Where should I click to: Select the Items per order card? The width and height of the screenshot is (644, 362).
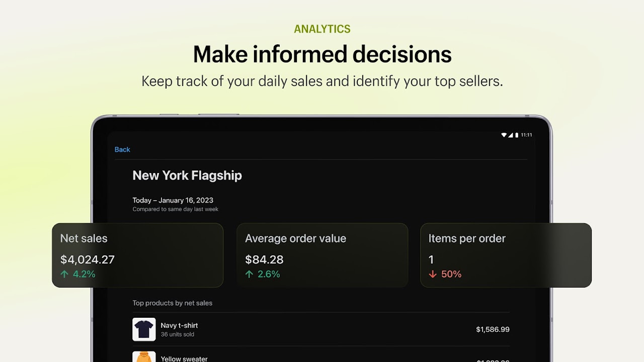coord(506,255)
